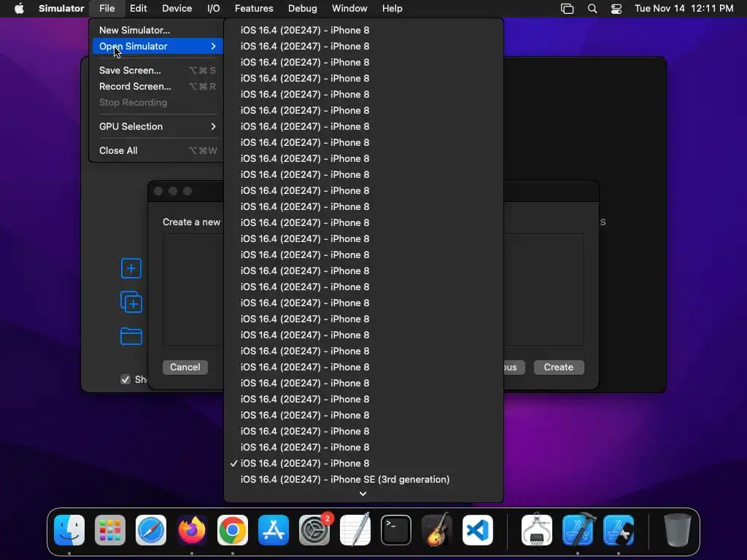
Task: Launch Safari from the dock
Action: click(151, 530)
